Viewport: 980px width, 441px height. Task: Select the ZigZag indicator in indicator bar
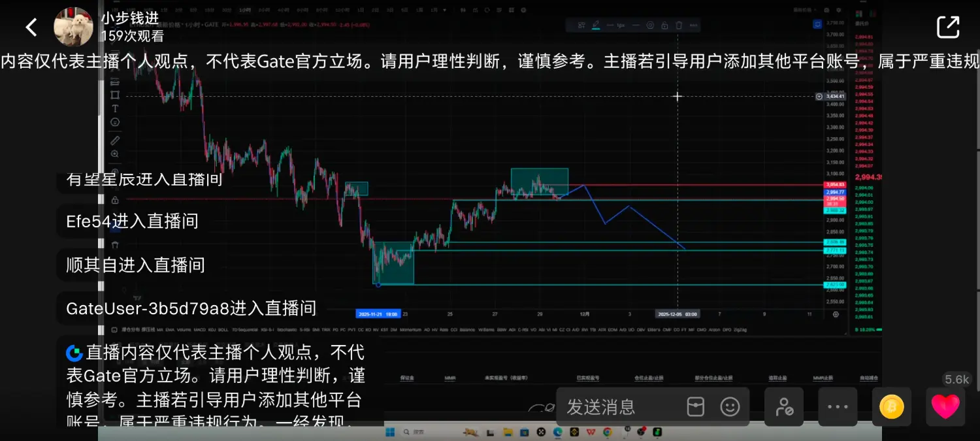point(740,330)
